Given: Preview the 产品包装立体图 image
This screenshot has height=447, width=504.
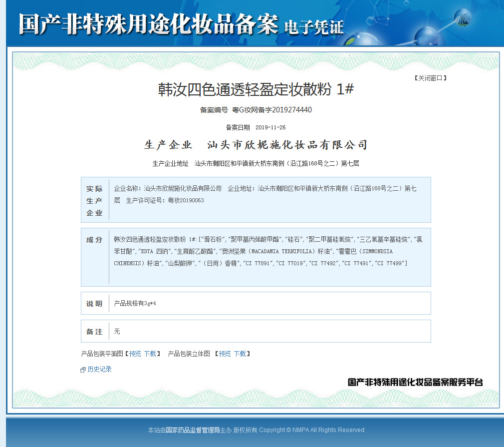Looking at the screenshot, I should pyautogui.click(x=225, y=354).
